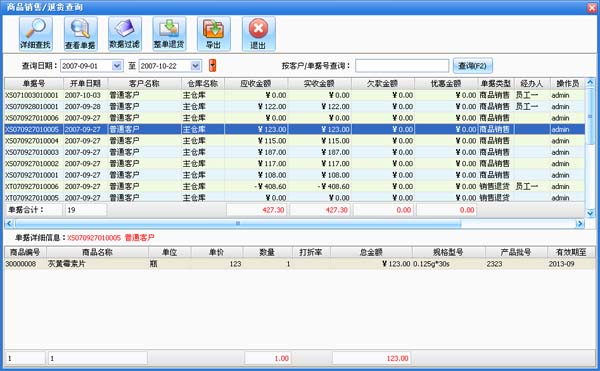The height and width of the screenshot is (371, 600).
Task: Click the horizontal scrollbar thumb
Action: (x=238, y=224)
